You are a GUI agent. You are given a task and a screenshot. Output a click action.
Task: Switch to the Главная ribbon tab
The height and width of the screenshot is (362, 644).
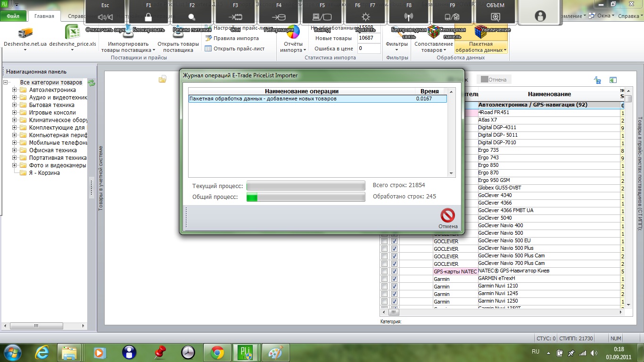click(44, 16)
